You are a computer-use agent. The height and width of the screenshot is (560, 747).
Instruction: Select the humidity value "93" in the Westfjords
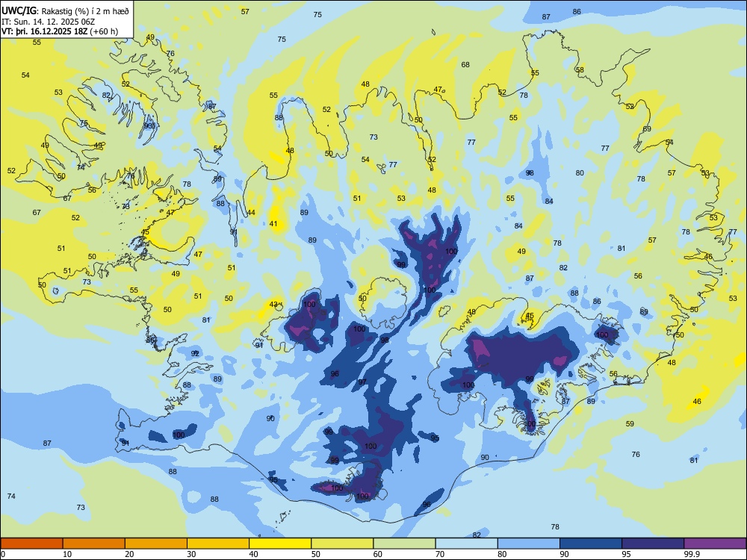point(149,125)
